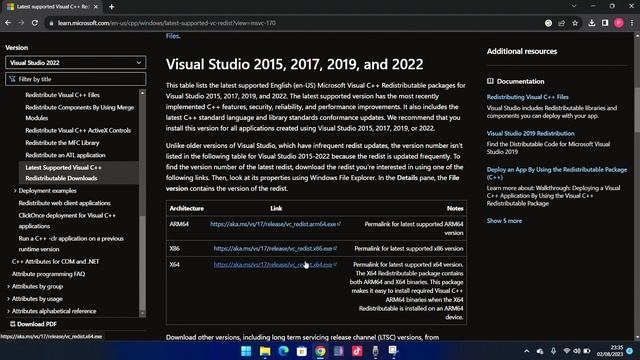Click the Architecture column header
Viewport: 640px width, 360px height.
point(187,208)
